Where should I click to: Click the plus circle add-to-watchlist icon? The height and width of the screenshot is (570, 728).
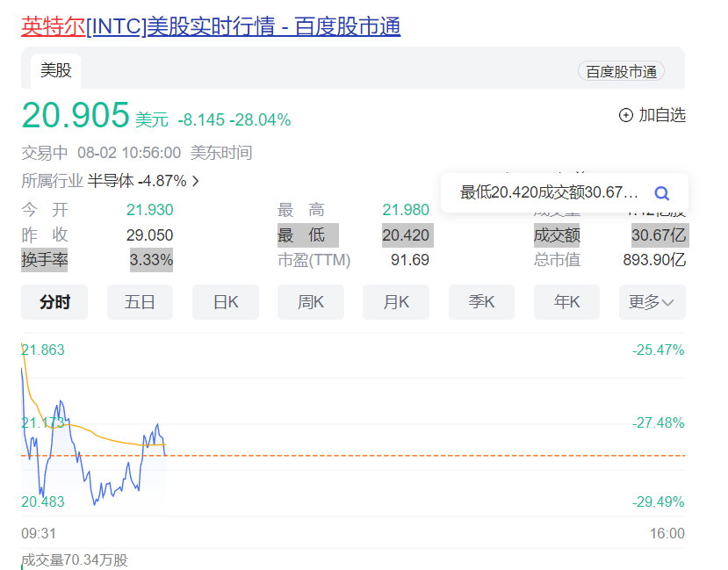point(625,115)
